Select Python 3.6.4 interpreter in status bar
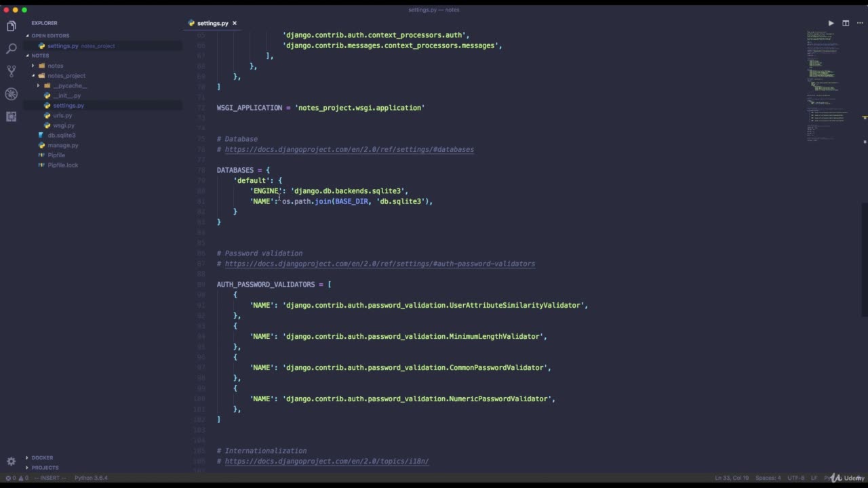868x488 pixels. tap(91, 478)
